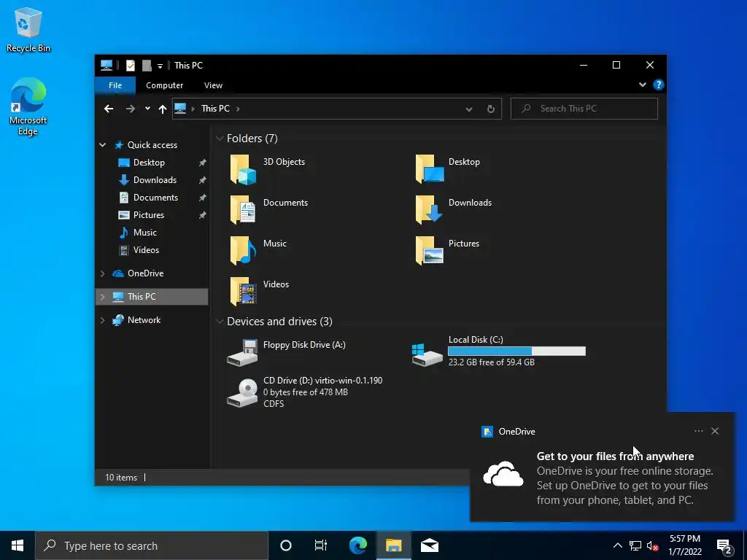Screen dimensions: 747x560
Task: Open network status tray icon
Action: click(635, 545)
